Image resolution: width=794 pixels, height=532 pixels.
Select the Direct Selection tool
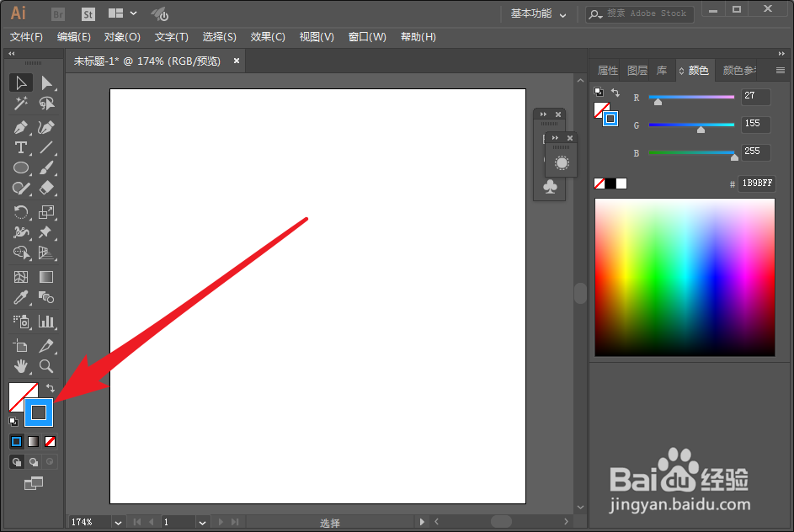coord(46,82)
